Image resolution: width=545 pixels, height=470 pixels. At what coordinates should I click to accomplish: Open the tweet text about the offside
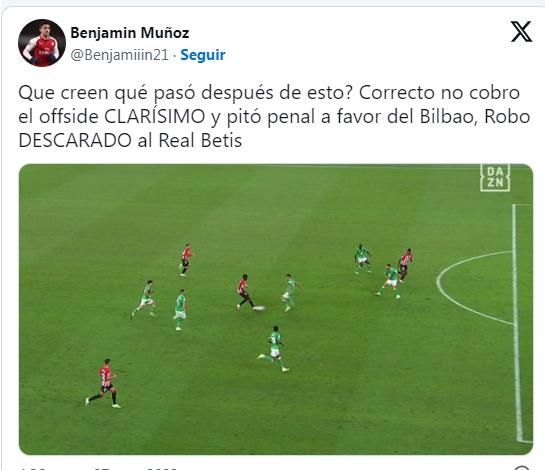tap(274, 116)
